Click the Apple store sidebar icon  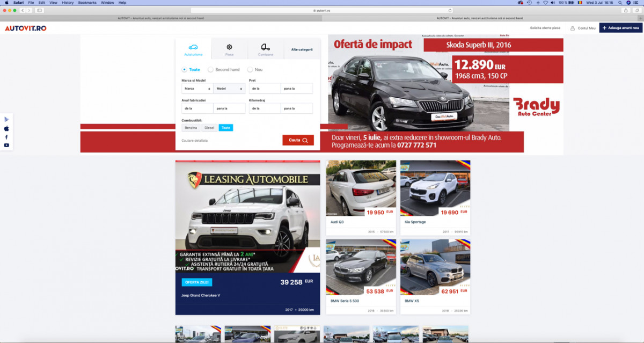pyautogui.click(x=6, y=128)
